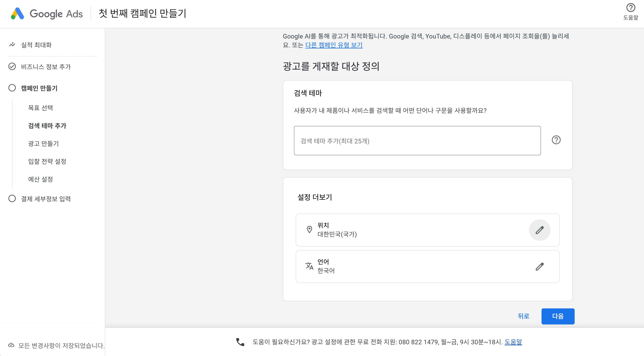Open the 비즈니스 정보 추가 step
The width and height of the screenshot is (644, 356).
(x=46, y=67)
